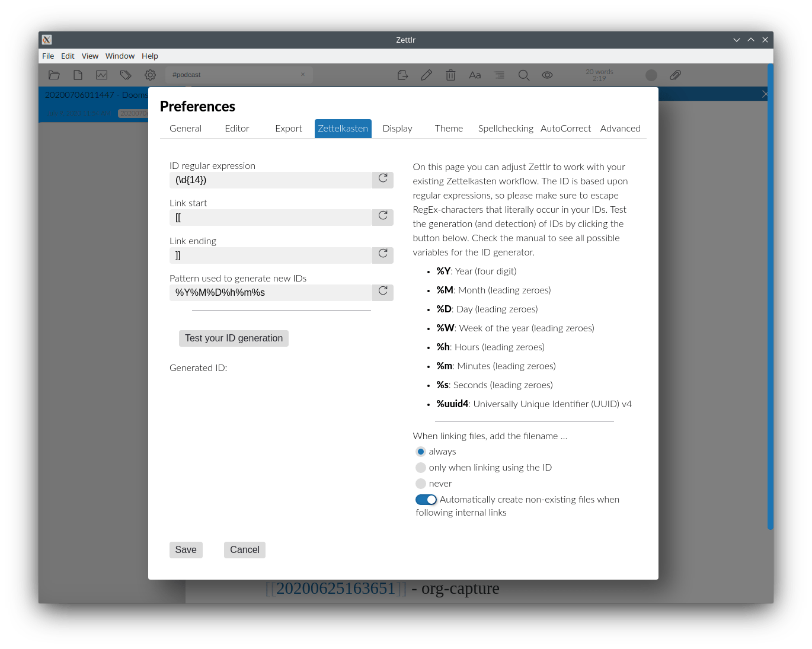Open the Window menu
The height and width of the screenshot is (649, 812).
coord(120,56)
